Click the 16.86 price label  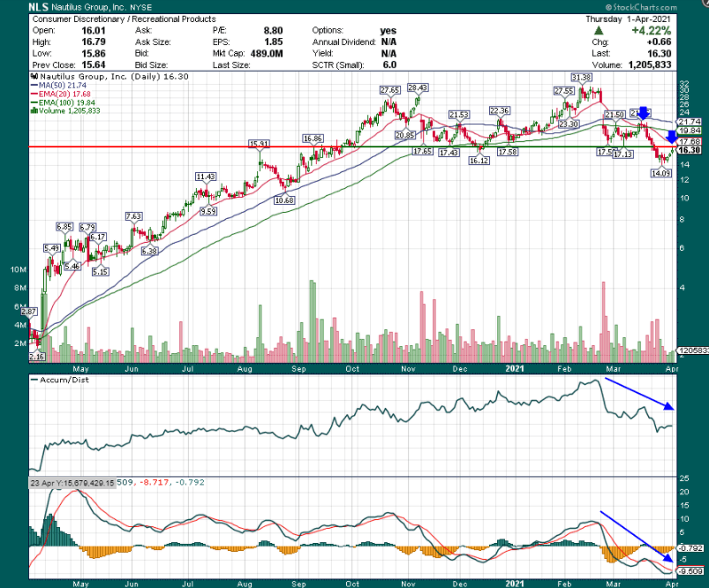click(x=313, y=139)
